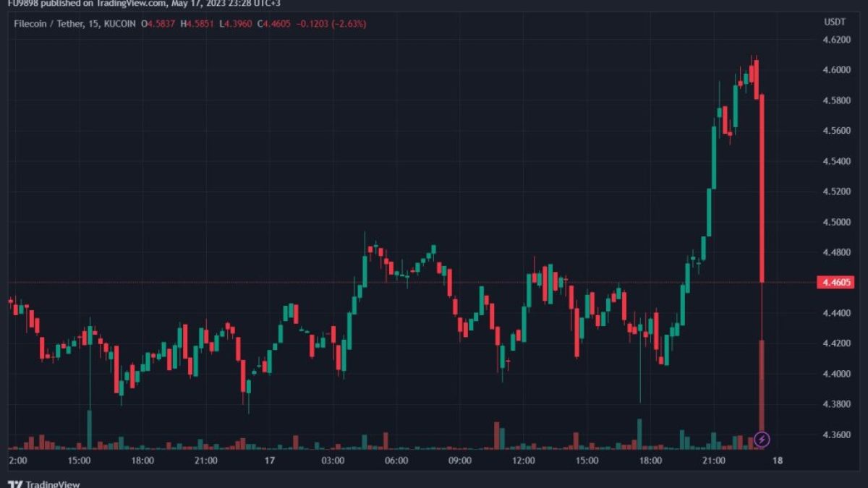This screenshot has height=488, width=868.
Task: Click the large red final candle body
Action: coord(762,188)
